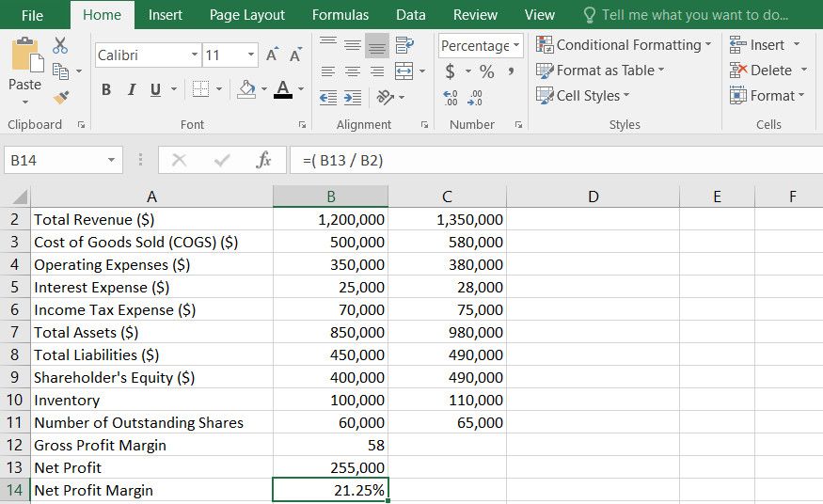Click Increase Font Size icon
The width and height of the screenshot is (823, 504).
pos(273,55)
